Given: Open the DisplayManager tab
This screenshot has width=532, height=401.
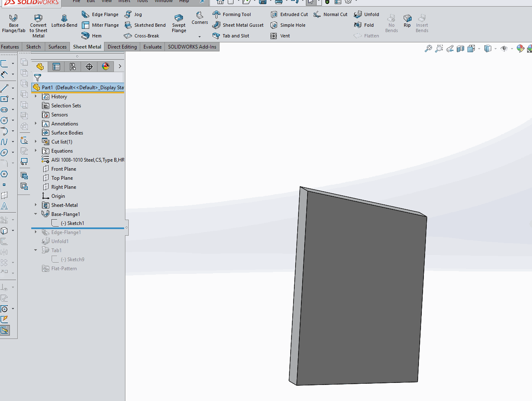Looking at the screenshot, I should [x=106, y=67].
